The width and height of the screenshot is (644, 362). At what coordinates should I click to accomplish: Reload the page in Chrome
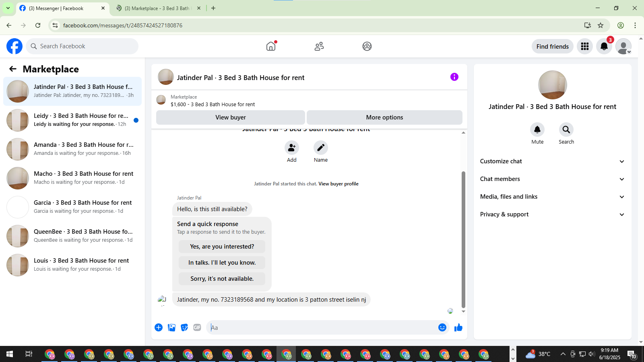[x=38, y=25]
